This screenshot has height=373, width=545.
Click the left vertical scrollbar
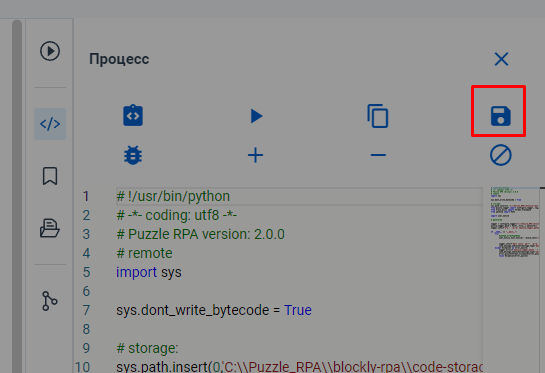pos(17,196)
